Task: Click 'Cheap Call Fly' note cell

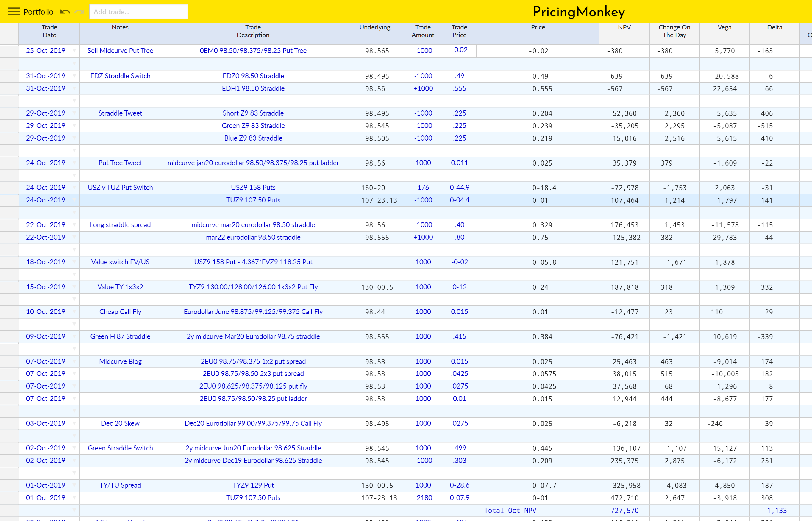Action: 120,312
